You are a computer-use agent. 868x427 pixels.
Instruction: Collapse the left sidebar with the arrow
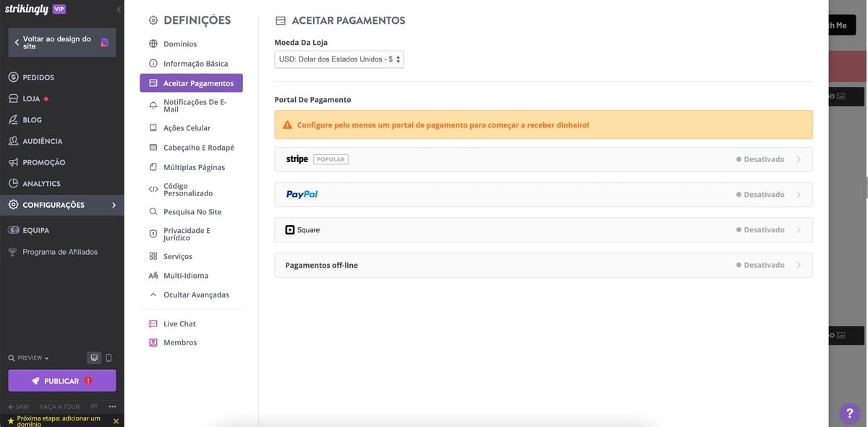click(119, 9)
